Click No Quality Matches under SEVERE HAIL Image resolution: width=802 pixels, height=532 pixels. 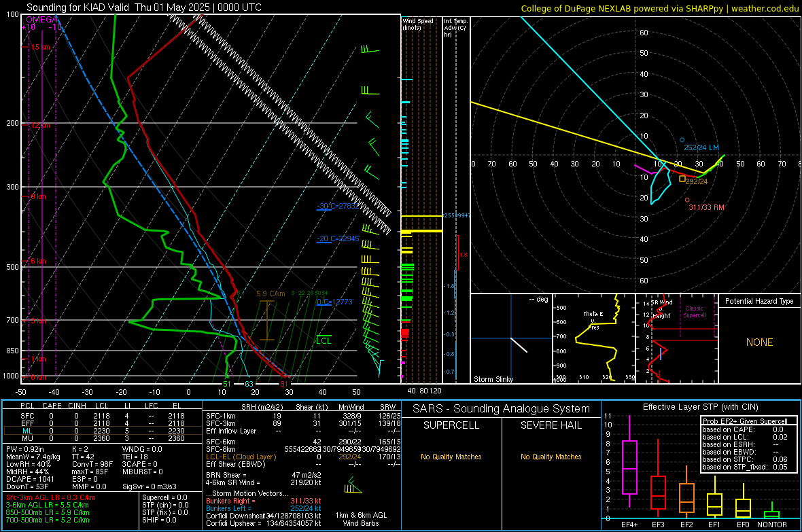551,457
